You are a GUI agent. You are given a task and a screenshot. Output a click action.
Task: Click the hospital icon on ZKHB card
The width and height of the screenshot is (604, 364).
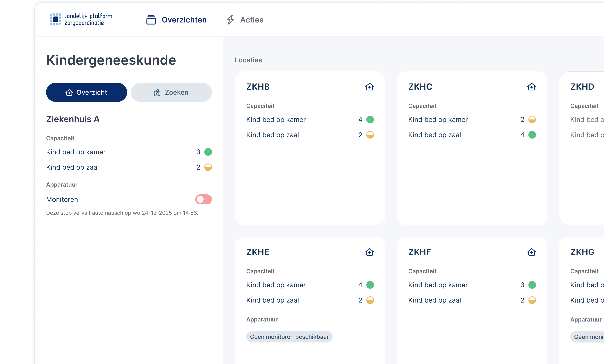tap(369, 87)
